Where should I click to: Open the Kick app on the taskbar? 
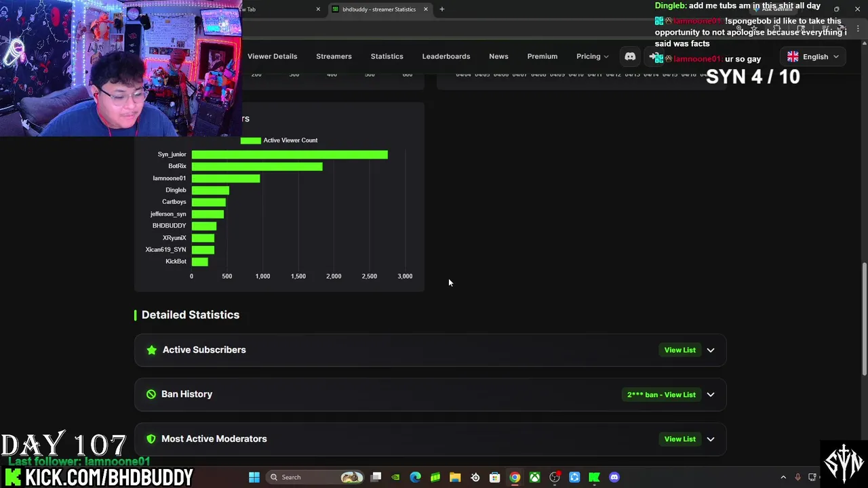point(594,477)
